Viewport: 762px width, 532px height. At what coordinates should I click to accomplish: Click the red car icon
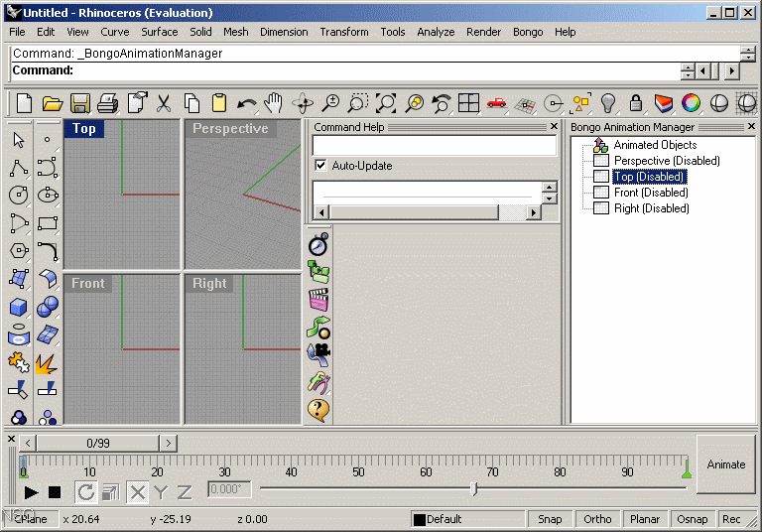(x=497, y=102)
